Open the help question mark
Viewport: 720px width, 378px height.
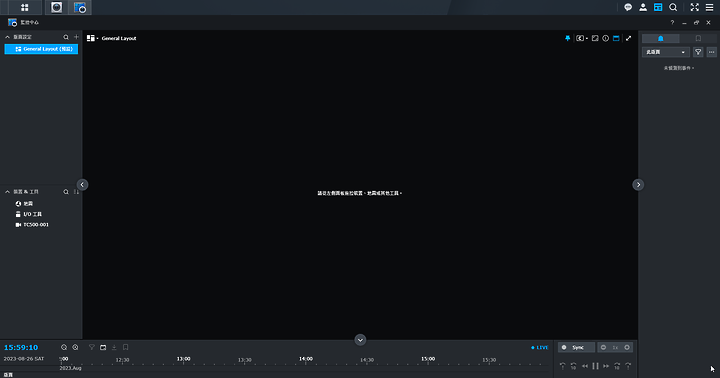pos(672,23)
